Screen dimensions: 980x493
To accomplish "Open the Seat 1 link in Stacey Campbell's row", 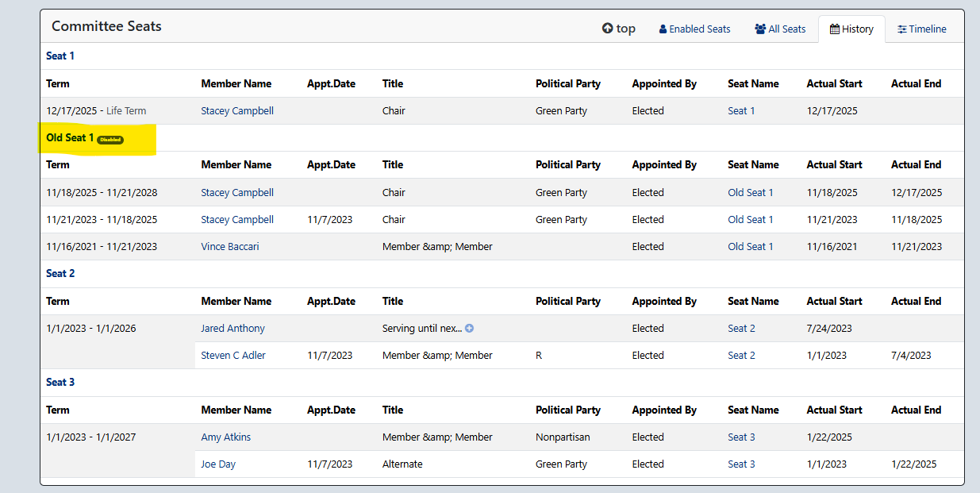I will coord(742,111).
